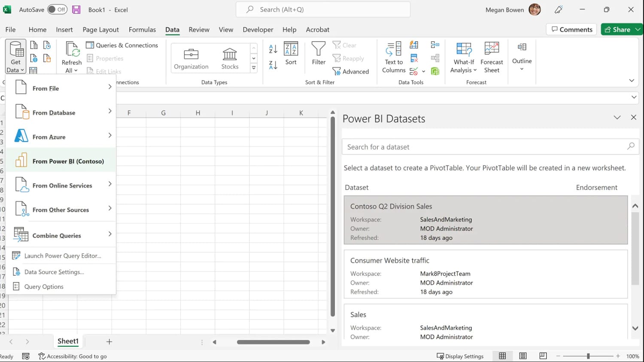
Task: Switch to the Home tab
Action: (37, 30)
